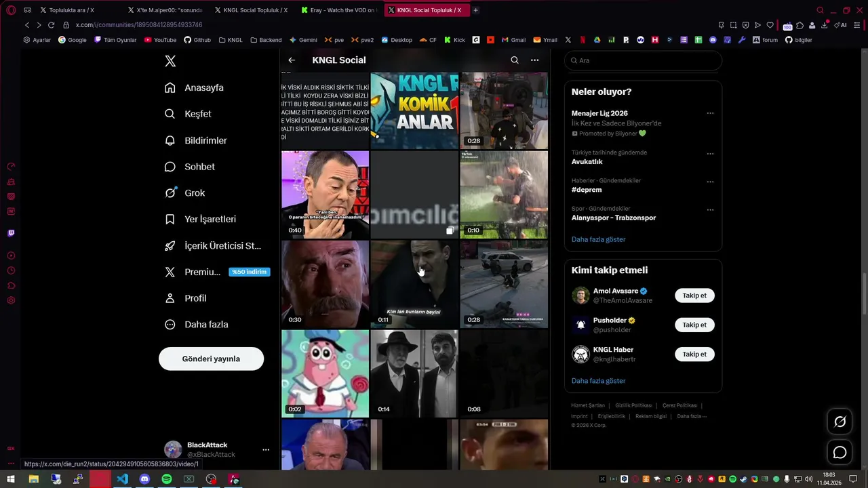Open the KNGL bookmark folder
868x488 pixels.
[231, 40]
